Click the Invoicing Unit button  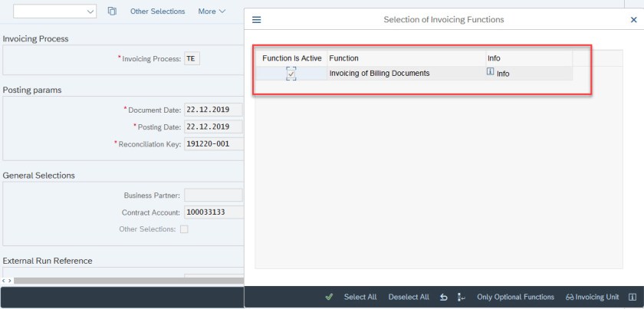(x=592, y=297)
